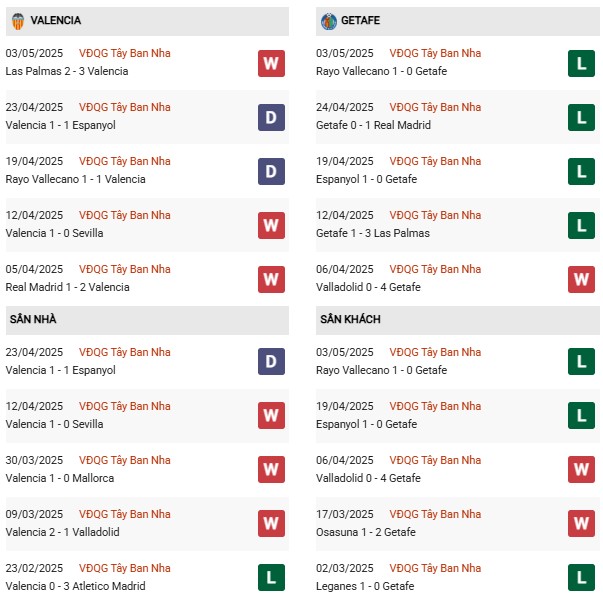This screenshot has width=603, height=598.
Task: Click W badge for Osasuna 1-2 Getafe
Action: click(581, 523)
